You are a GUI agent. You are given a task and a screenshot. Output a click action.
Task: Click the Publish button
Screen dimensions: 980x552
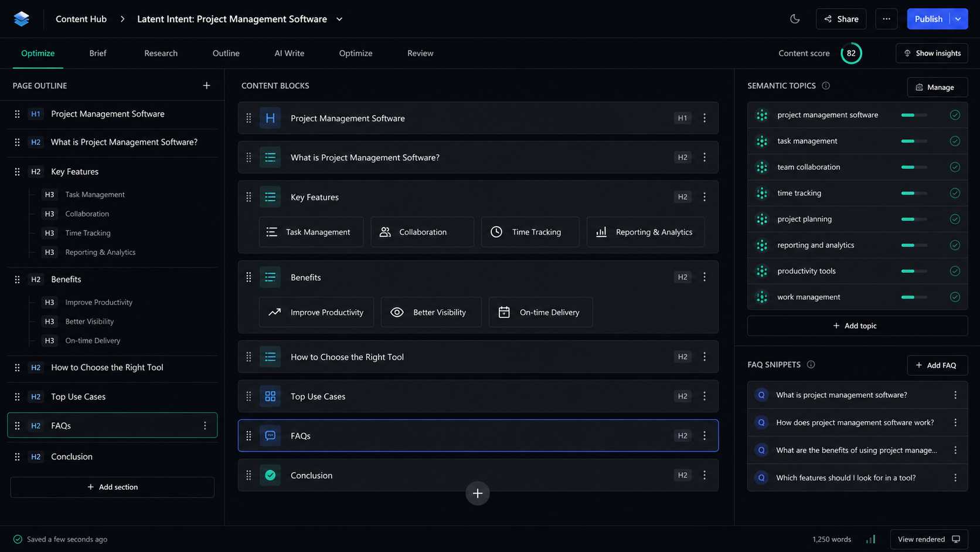tap(928, 19)
